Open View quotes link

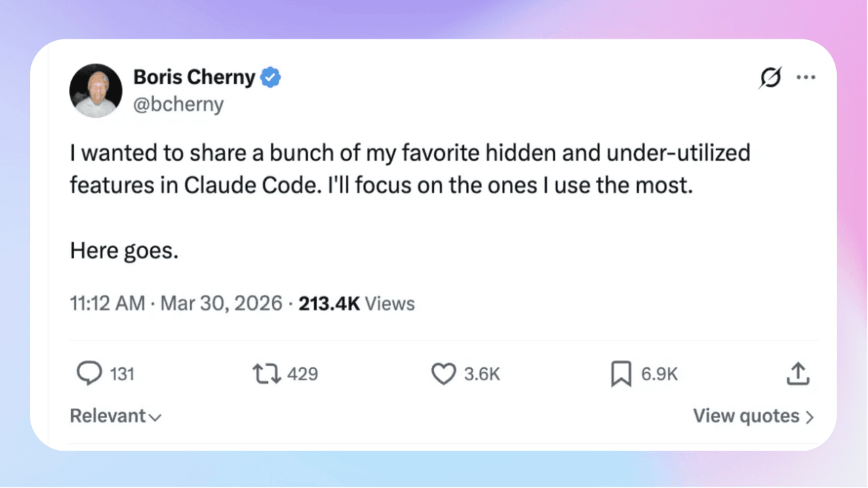pos(753,416)
